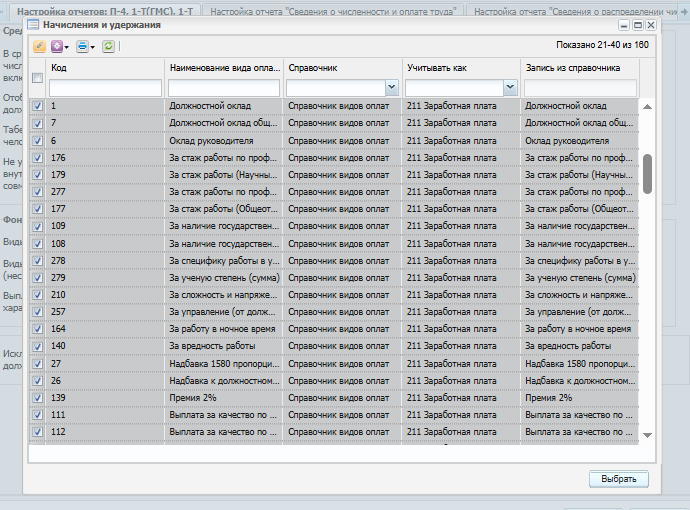Select the code 257 cell

pos(105,312)
